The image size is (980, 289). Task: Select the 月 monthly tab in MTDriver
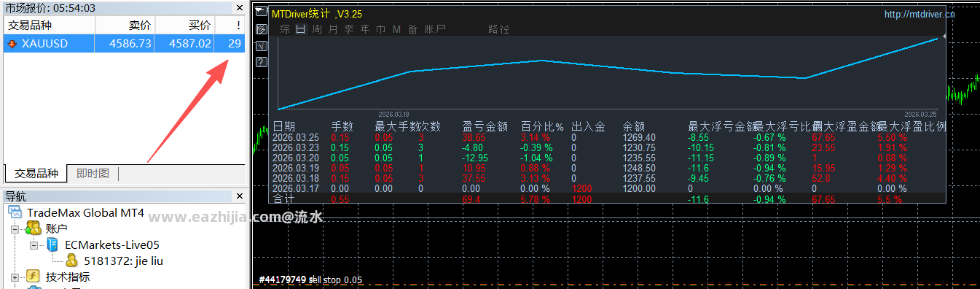point(333,30)
